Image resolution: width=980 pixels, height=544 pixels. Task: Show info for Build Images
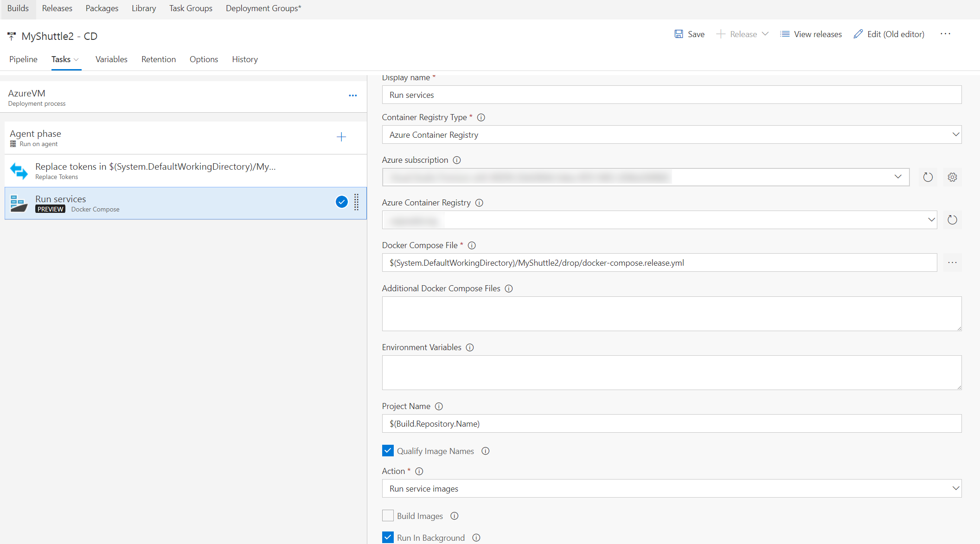tap(455, 516)
